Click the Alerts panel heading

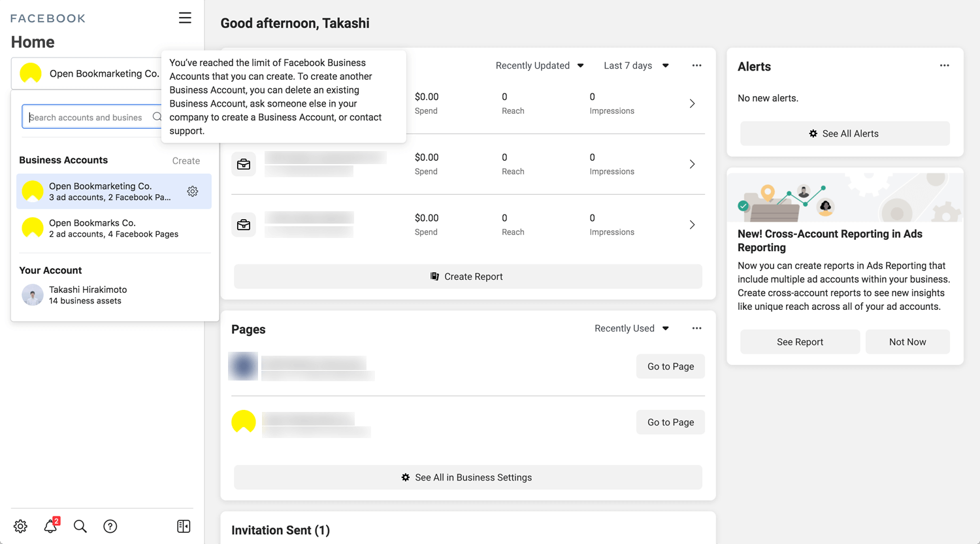tap(754, 67)
